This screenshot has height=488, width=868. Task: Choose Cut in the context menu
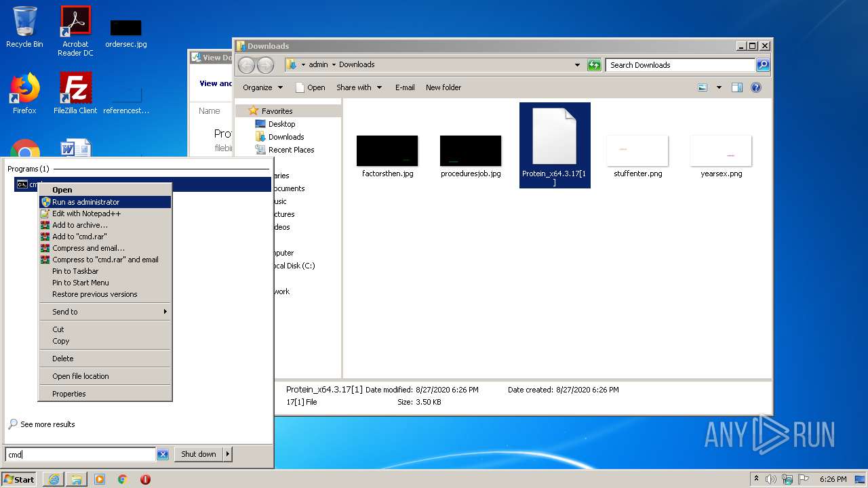[105, 329]
